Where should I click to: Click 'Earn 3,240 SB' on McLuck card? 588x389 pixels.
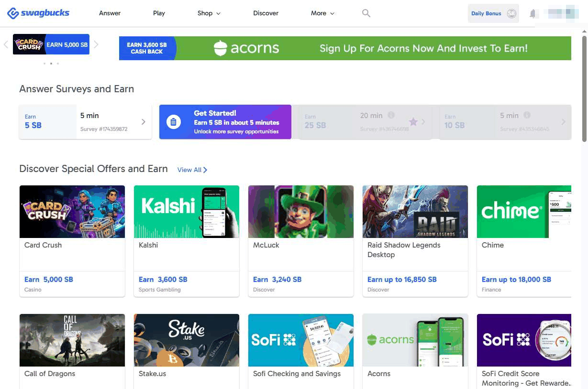(x=277, y=280)
